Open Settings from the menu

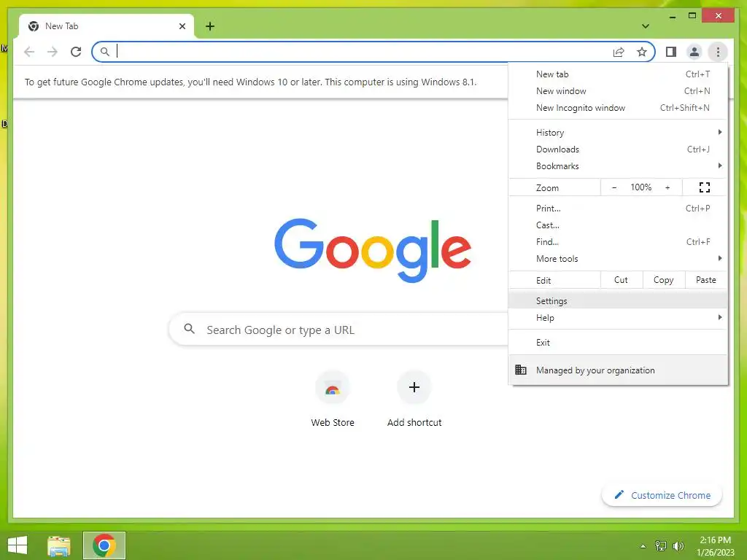(619, 301)
